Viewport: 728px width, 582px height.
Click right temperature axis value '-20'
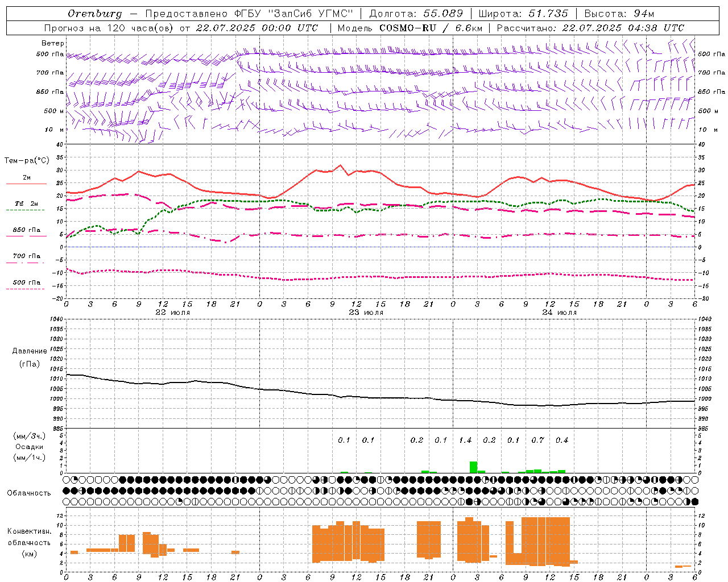702,298
